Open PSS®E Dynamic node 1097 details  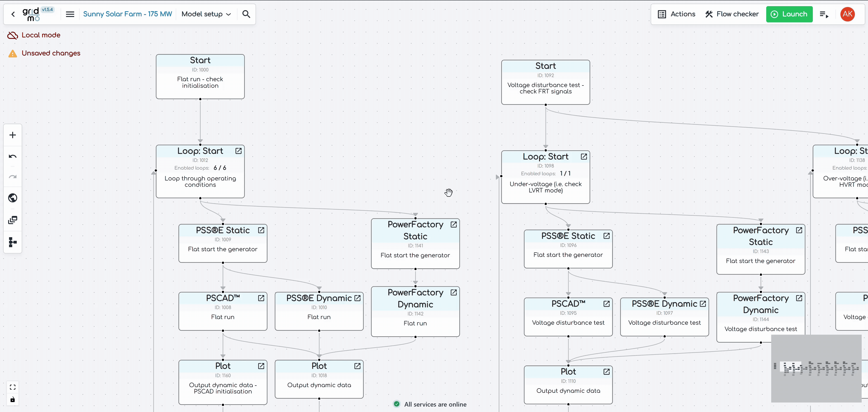[703, 304]
